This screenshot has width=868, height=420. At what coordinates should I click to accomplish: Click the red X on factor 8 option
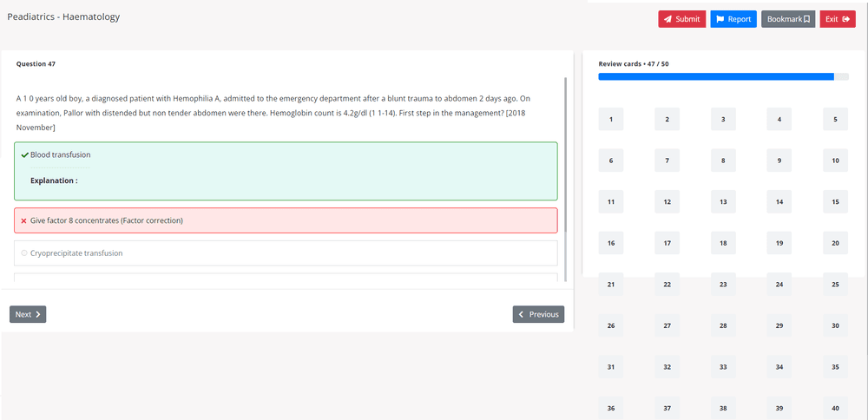coord(23,221)
